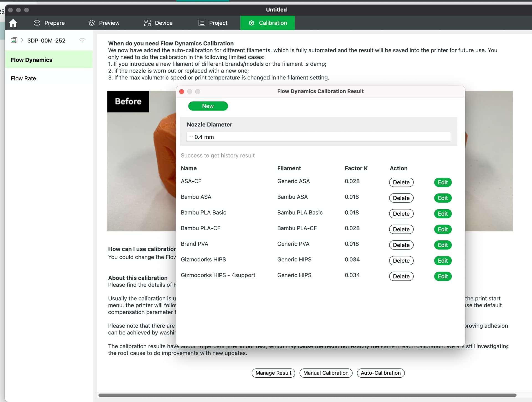Screen dimensions: 532x402
Task: Click Generic ASA filament cell
Action: (x=293, y=181)
